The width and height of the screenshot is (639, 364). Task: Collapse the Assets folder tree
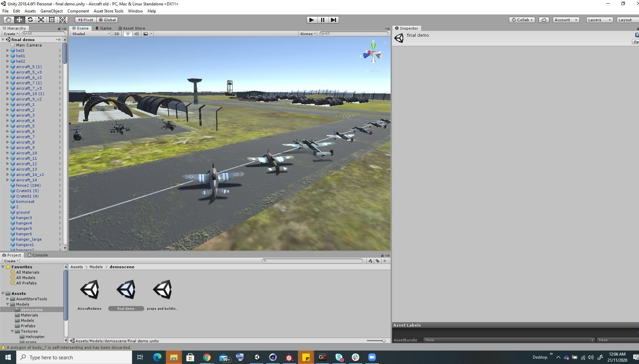tap(3, 294)
